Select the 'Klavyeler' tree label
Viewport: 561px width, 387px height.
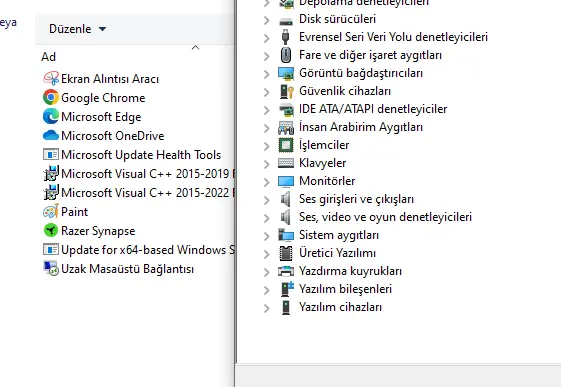[x=322, y=163]
